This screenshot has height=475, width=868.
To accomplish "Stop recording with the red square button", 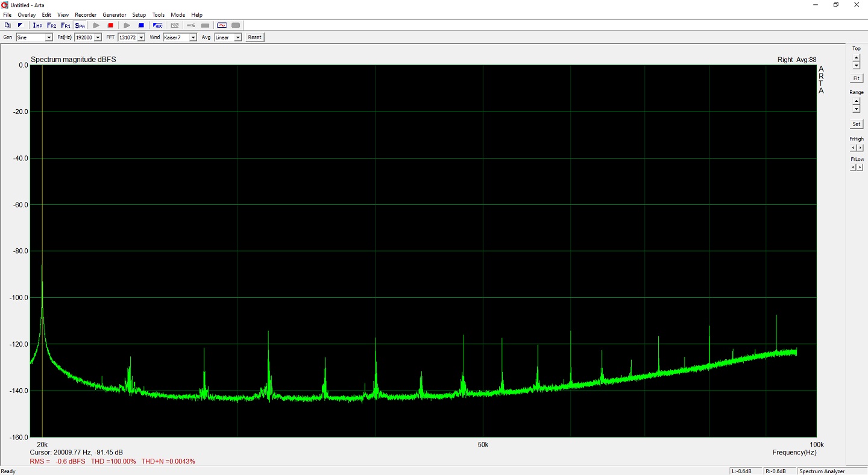I will click(x=110, y=25).
